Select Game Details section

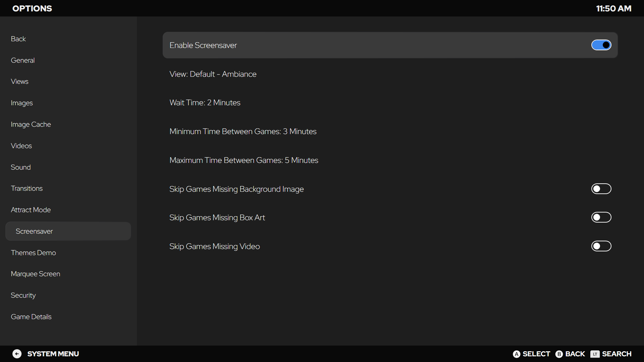pyautogui.click(x=68, y=317)
